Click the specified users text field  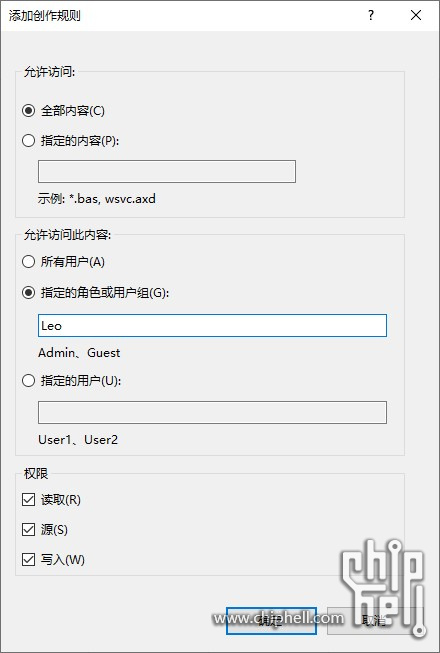[x=212, y=412]
